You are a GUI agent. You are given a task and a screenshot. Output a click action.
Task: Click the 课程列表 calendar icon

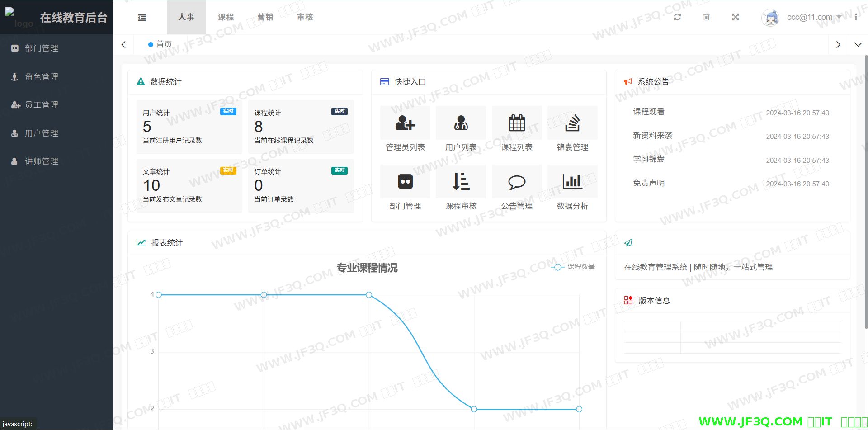pyautogui.click(x=517, y=123)
